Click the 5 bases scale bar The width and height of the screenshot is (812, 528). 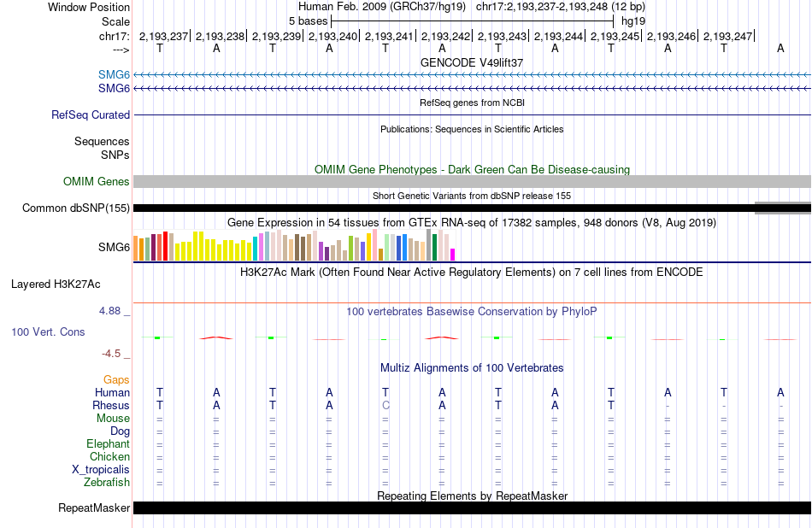coord(473,21)
